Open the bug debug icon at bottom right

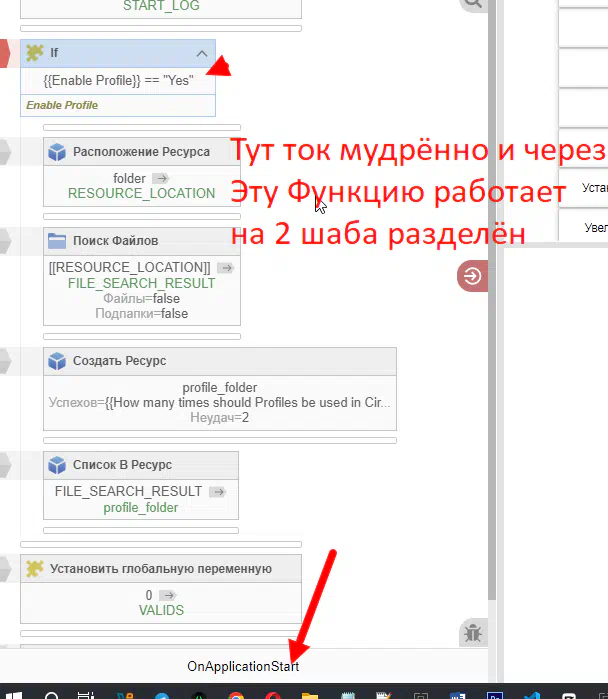(472, 632)
